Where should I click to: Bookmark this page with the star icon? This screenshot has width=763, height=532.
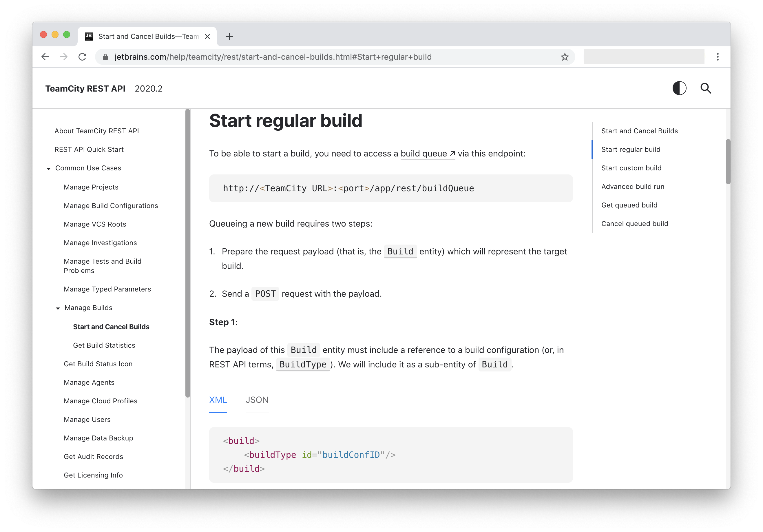click(x=565, y=57)
